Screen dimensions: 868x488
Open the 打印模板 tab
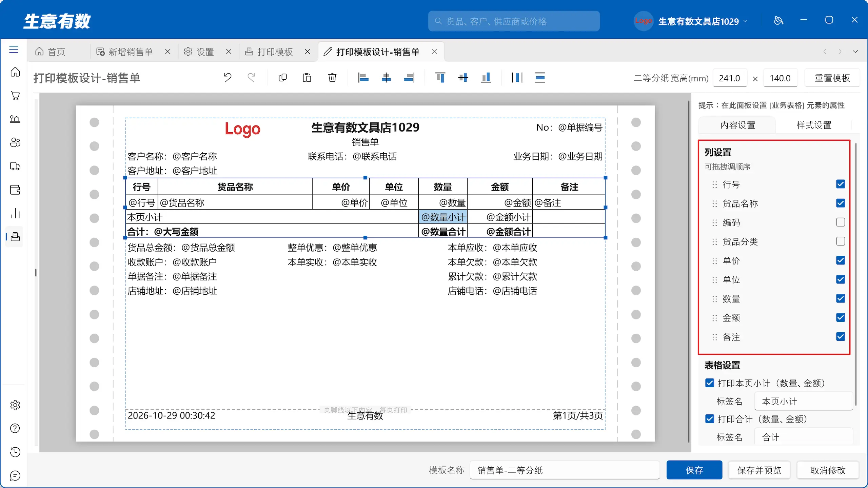[275, 52]
